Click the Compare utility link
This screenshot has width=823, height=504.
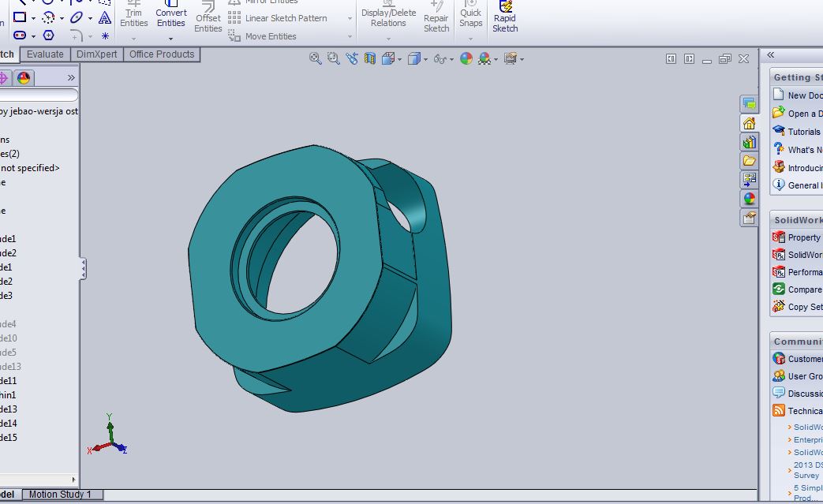pyautogui.click(x=804, y=289)
